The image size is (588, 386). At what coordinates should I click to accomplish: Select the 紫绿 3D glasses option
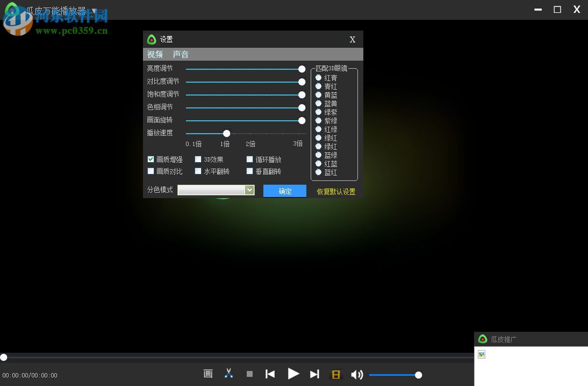click(318, 121)
